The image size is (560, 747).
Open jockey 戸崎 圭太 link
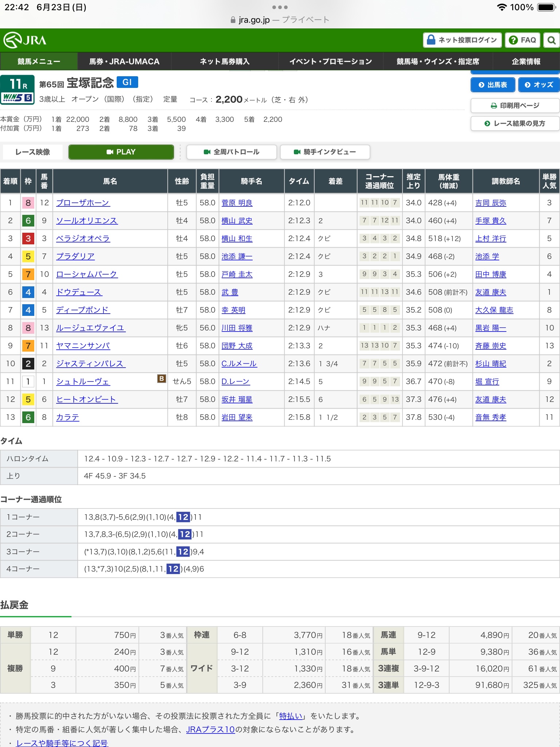[x=237, y=274]
